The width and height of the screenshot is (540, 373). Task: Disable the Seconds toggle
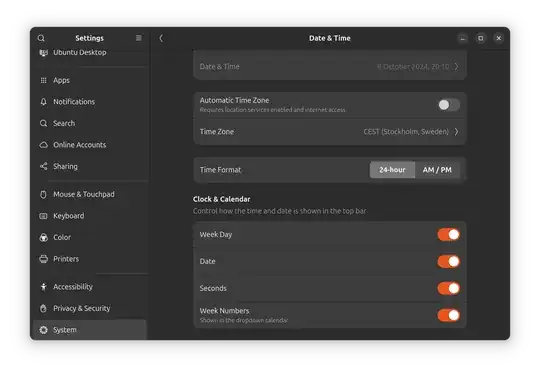449,288
